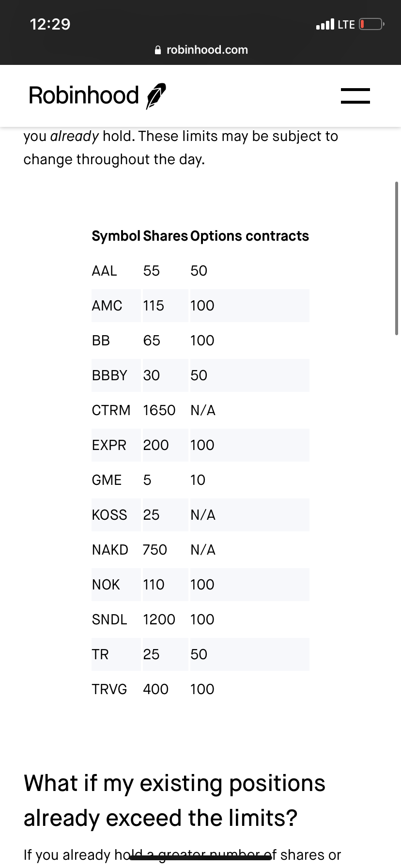Image resolution: width=401 pixels, height=868 pixels.
Task: Click the Robinhood wordmark text
Action: 84,95
